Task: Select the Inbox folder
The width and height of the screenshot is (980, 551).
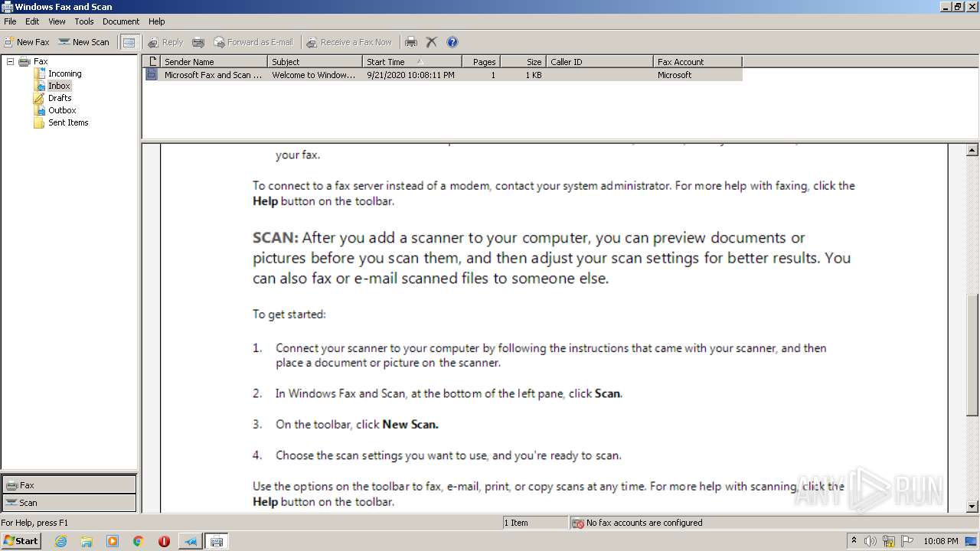Action: (x=59, y=86)
